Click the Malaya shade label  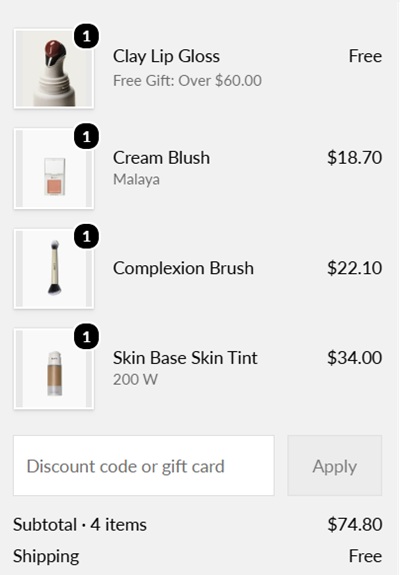point(136,180)
